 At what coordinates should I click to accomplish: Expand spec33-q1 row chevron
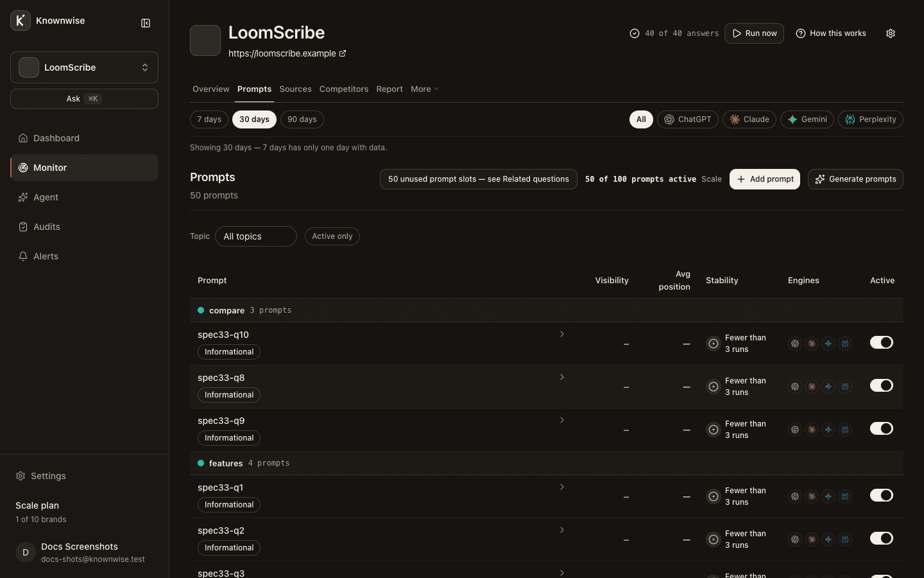tap(562, 487)
